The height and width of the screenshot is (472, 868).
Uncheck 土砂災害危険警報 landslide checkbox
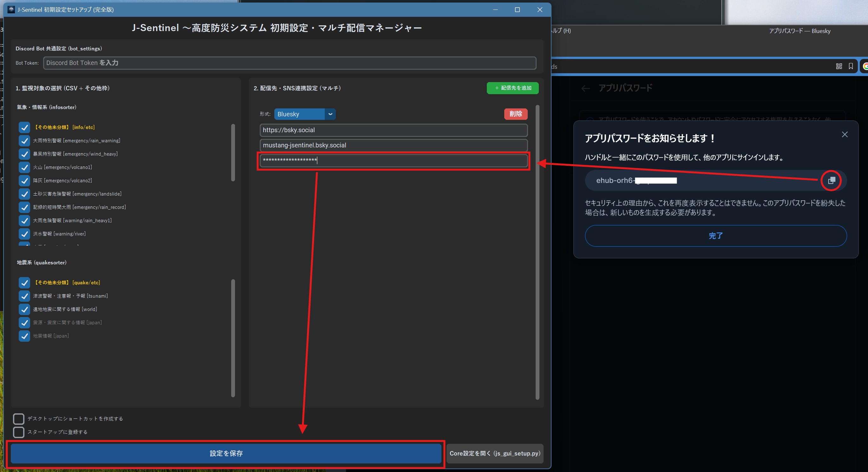[x=24, y=194]
